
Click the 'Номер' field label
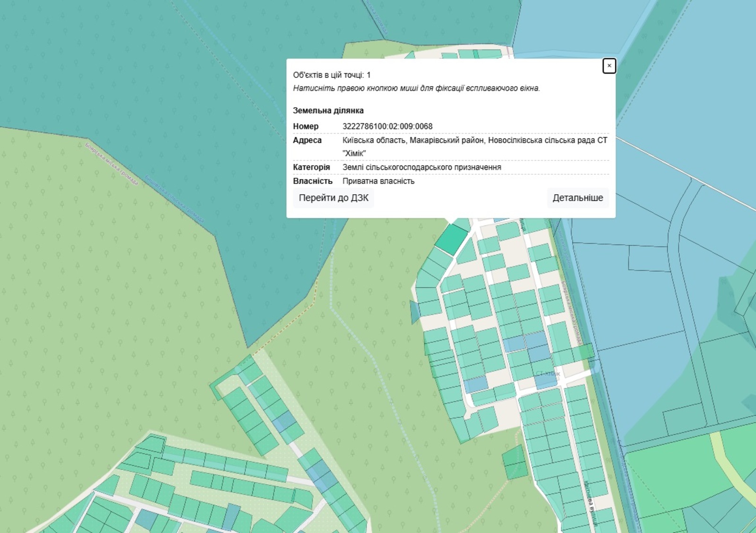306,126
